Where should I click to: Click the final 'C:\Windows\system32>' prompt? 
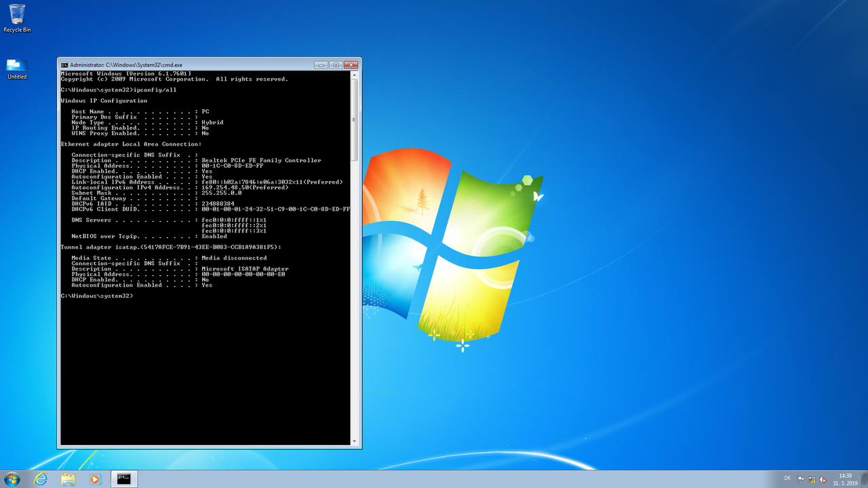click(x=97, y=296)
